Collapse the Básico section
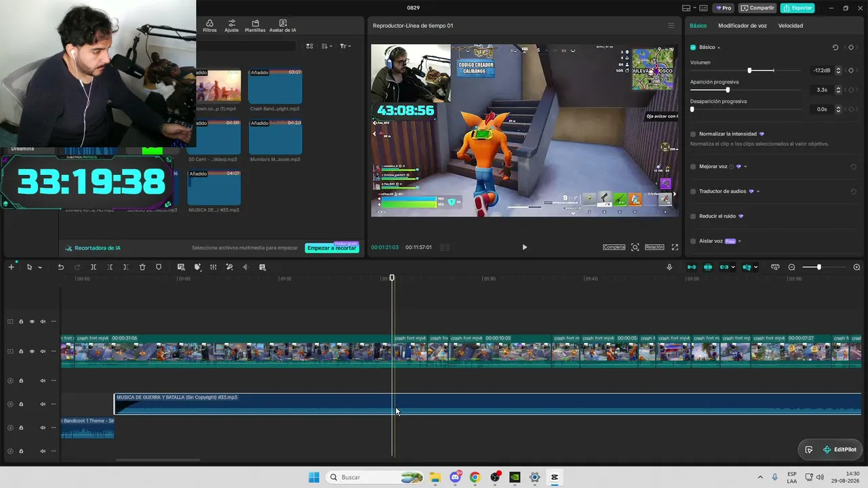Image resolution: width=868 pixels, height=488 pixels. point(719,47)
